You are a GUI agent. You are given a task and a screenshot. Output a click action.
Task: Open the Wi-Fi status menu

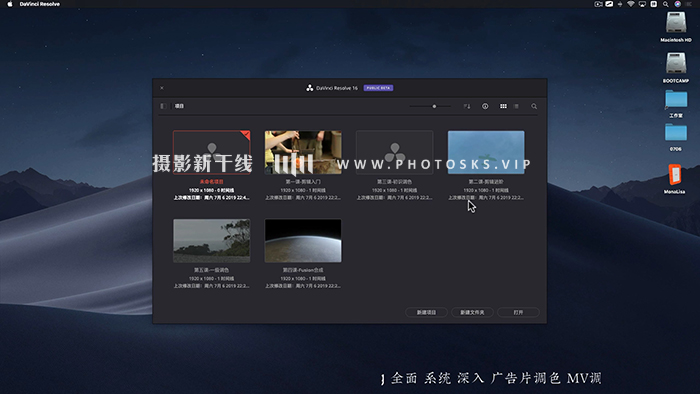(x=631, y=4)
